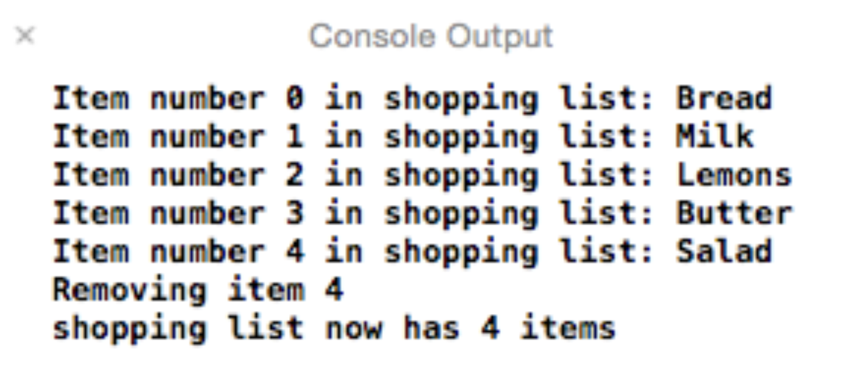Select the line for item number 1
868x386 pixels.
tap(403, 137)
